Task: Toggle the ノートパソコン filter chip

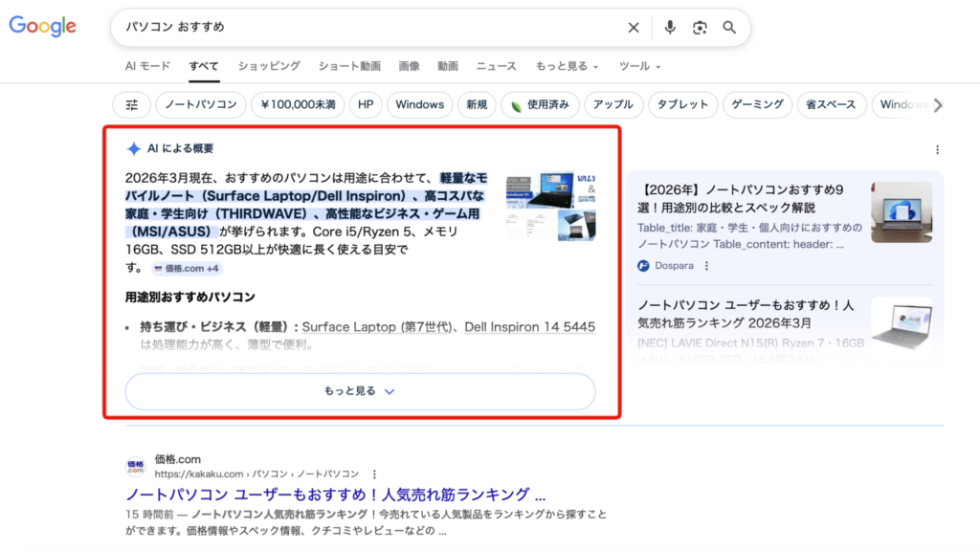Action: 201,105
